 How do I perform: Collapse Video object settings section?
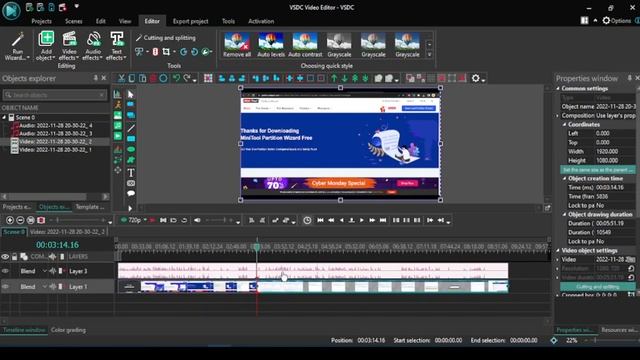(558, 250)
